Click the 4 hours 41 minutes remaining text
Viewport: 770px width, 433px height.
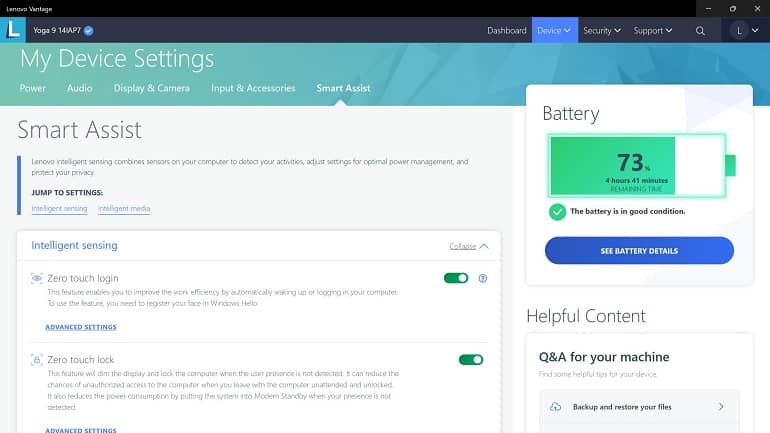tap(636, 181)
